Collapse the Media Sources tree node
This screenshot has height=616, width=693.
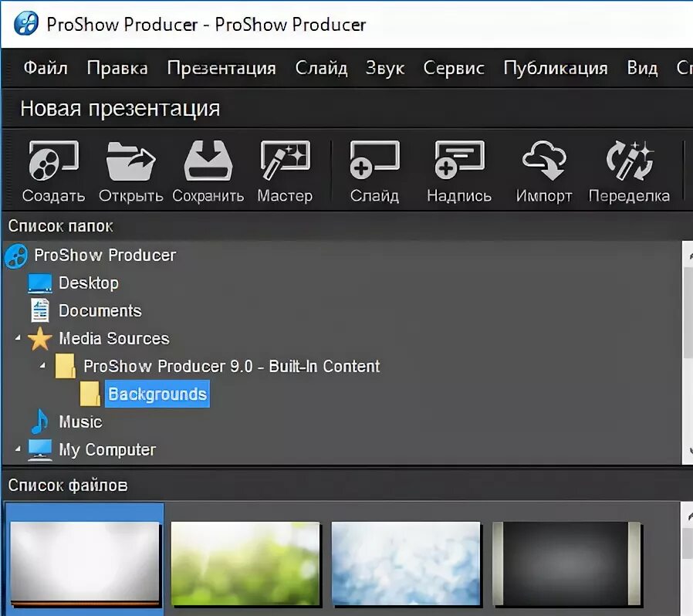[18, 338]
